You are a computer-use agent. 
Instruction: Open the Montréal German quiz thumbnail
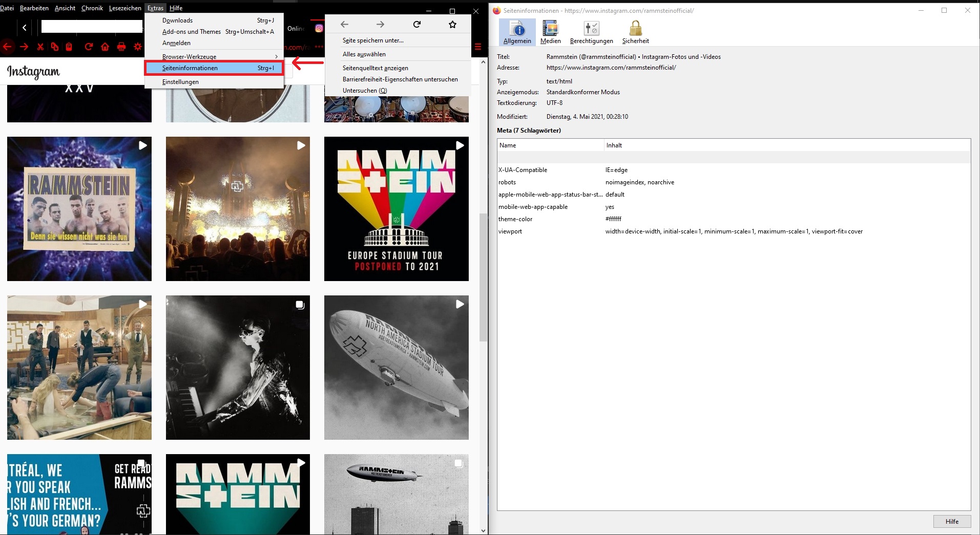pyautogui.click(x=79, y=495)
